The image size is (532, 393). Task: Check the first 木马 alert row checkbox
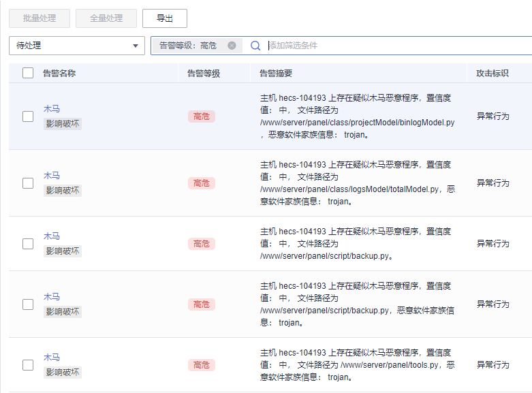point(28,116)
